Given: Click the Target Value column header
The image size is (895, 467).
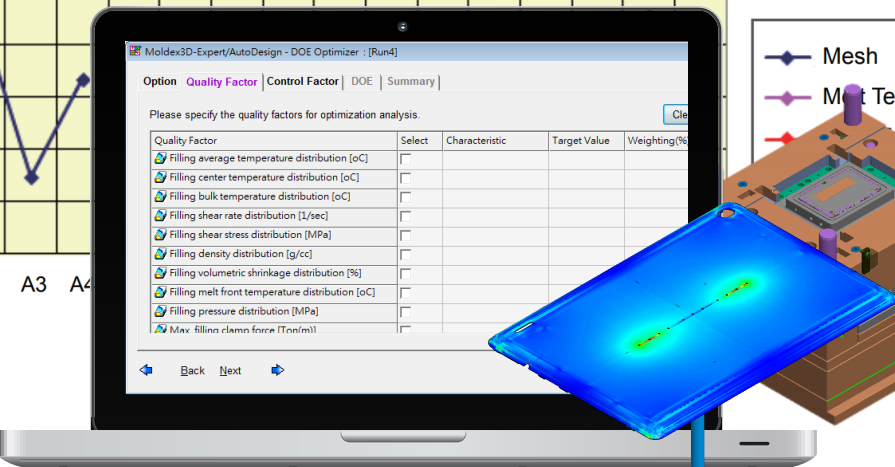Looking at the screenshot, I should [x=586, y=140].
